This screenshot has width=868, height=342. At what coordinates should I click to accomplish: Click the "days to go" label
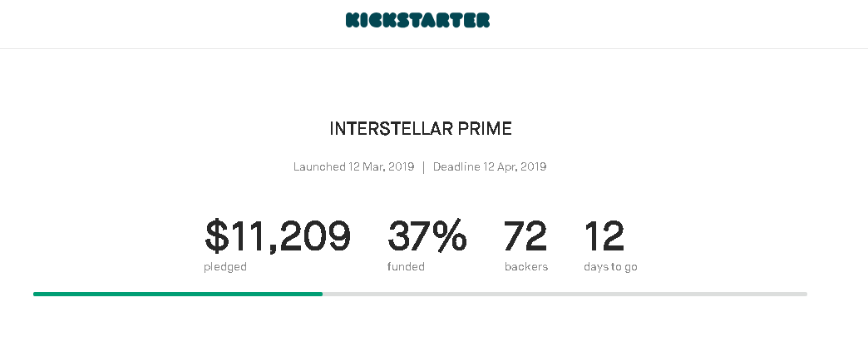(610, 267)
